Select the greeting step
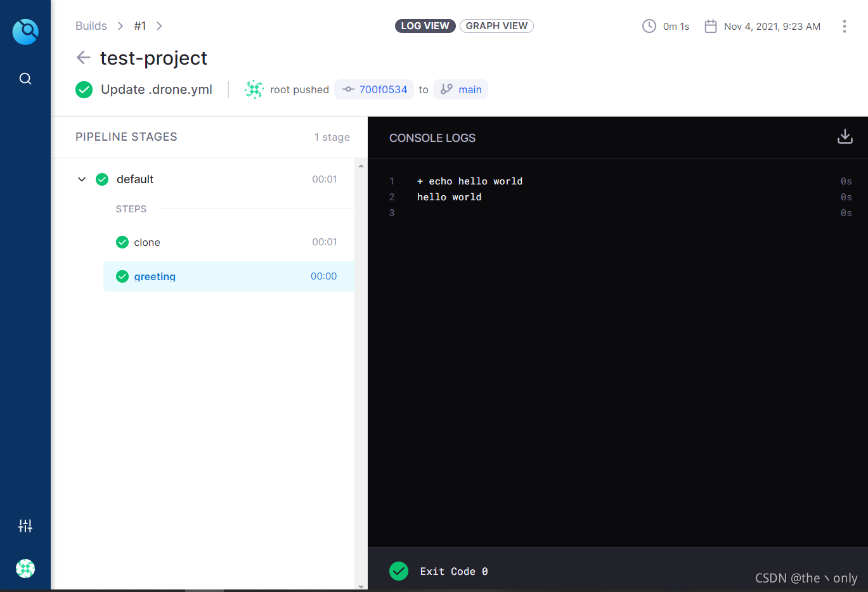Viewport: 868px width, 592px height. coord(229,276)
